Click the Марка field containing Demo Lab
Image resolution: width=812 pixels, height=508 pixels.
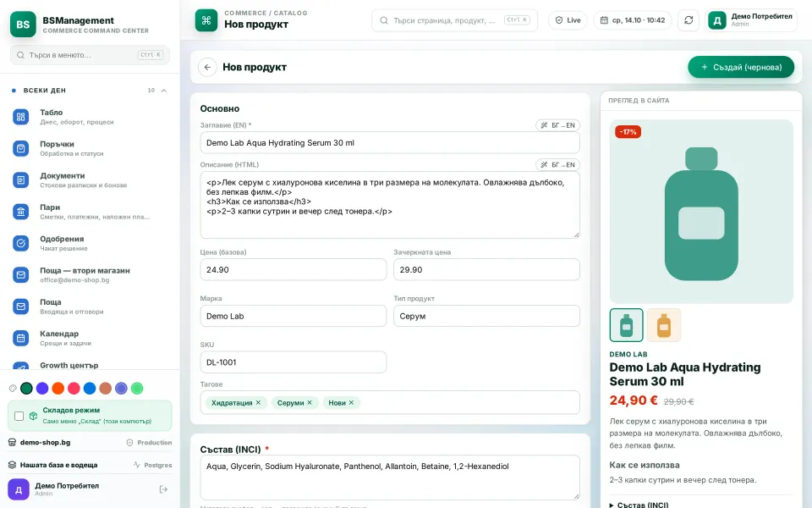[x=294, y=316]
